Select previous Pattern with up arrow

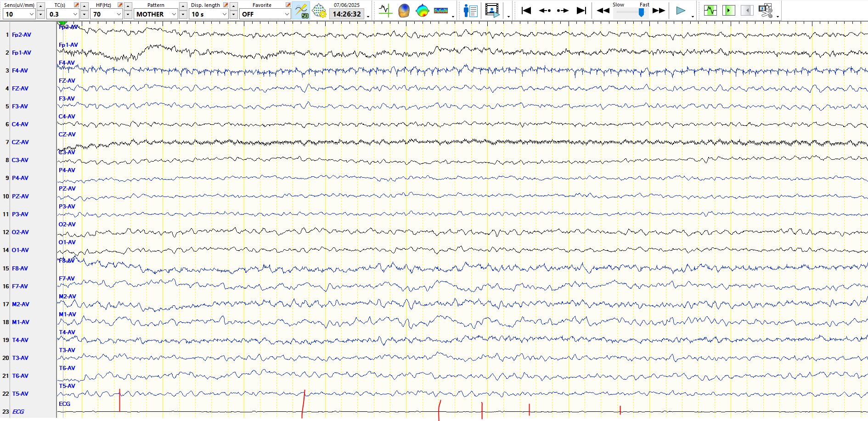click(x=183, y=6)
